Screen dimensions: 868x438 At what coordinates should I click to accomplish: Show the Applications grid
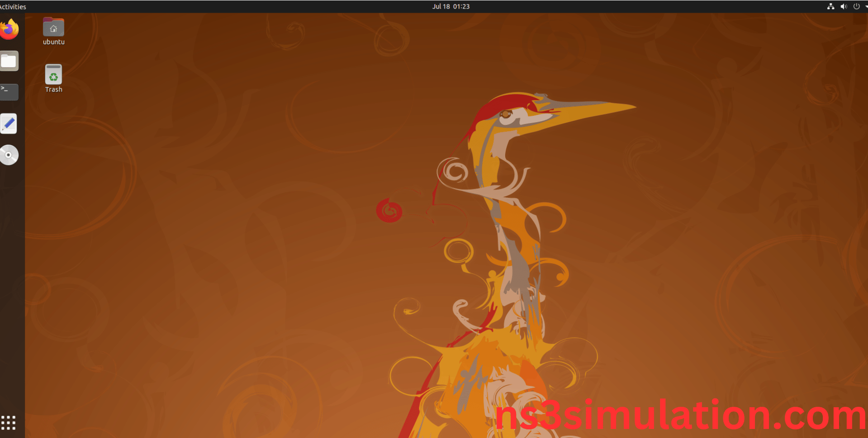pyautogui.click(x=9, y=423)
